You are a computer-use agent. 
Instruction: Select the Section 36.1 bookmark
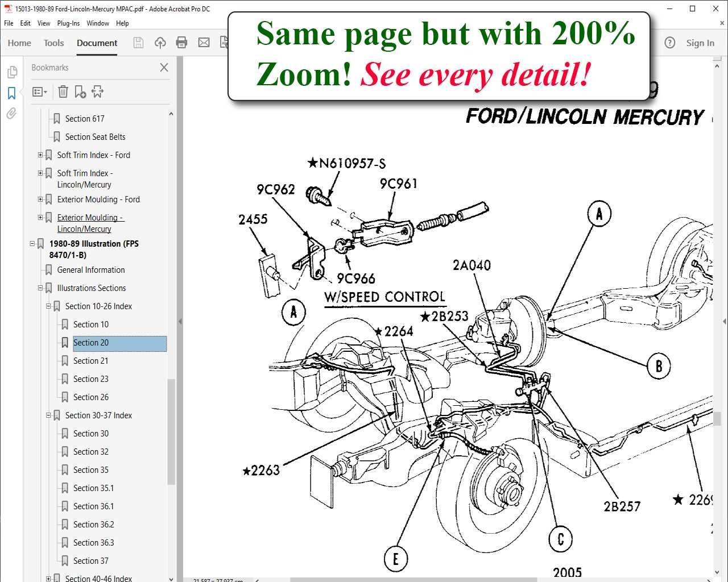pyautogui.click(x=94, y=506)
